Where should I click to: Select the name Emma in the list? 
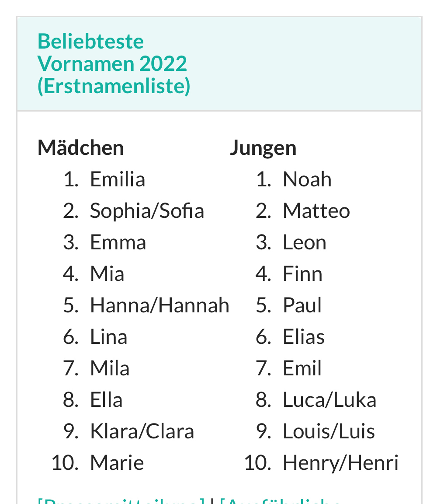point(118,242)
